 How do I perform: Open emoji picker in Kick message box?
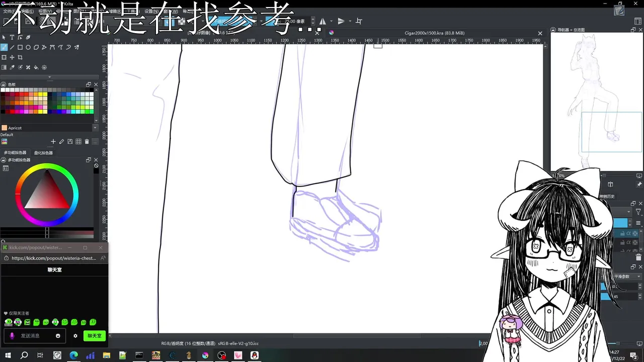(58, 336)
